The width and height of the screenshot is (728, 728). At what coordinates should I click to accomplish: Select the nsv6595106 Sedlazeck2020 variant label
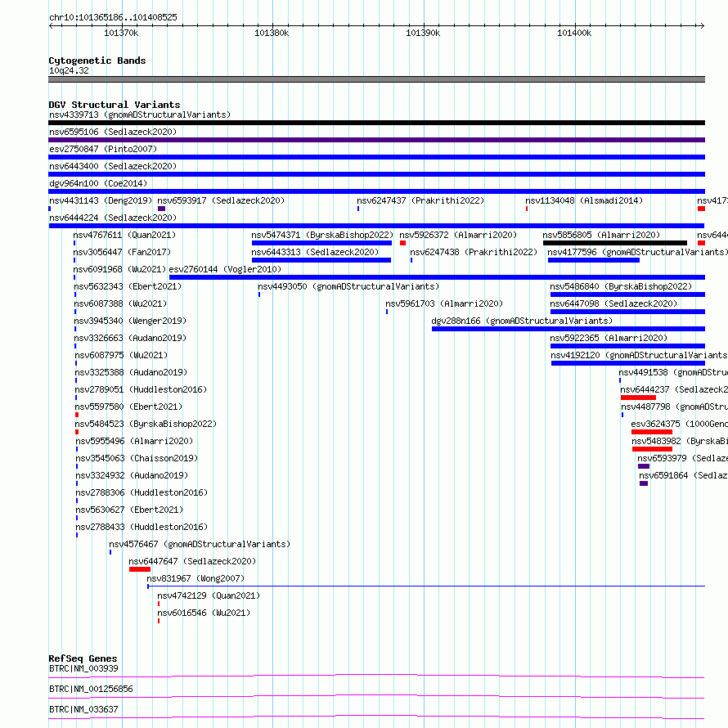click(113, 132)
